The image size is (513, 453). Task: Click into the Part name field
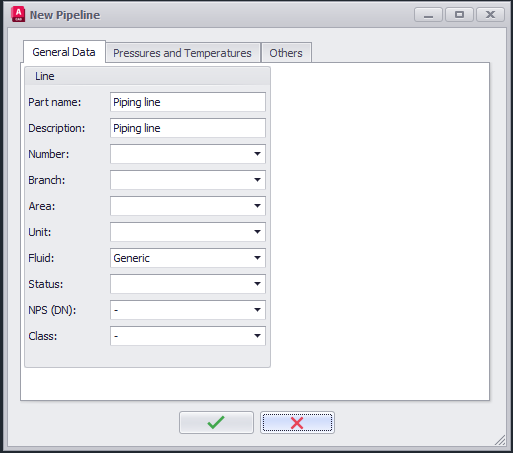coord(188,102)
